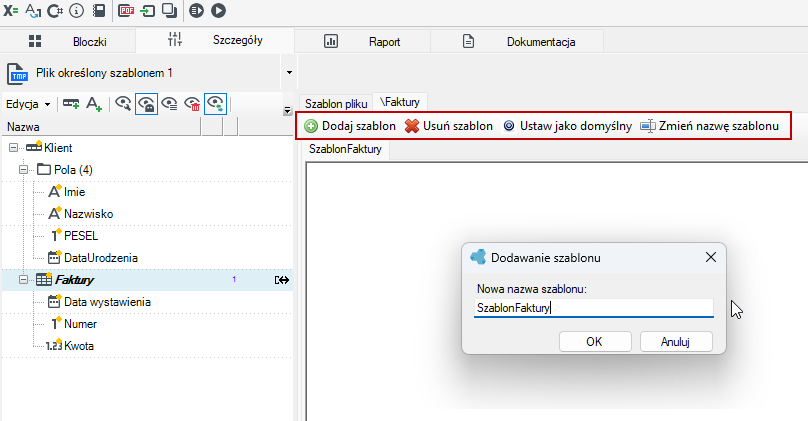Collapse the Klient tree node
Viewport: 808px width, 421px height.
[13, 148]
